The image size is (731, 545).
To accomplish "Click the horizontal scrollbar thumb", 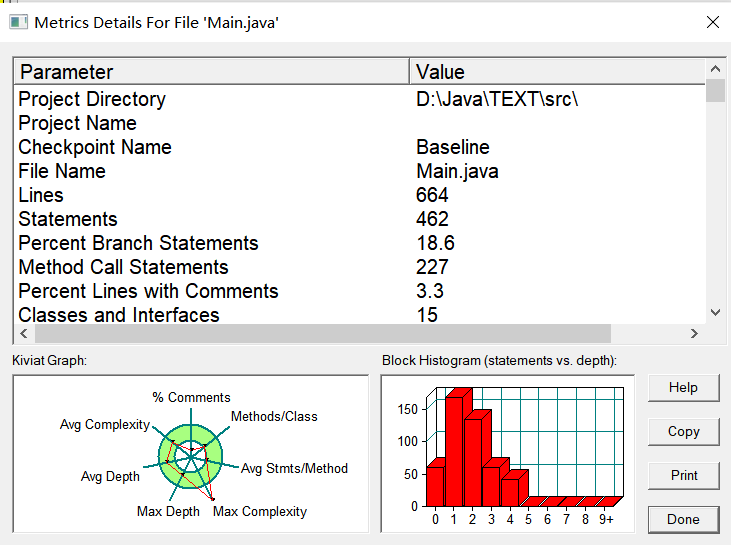I will click(x=323, y=333).
